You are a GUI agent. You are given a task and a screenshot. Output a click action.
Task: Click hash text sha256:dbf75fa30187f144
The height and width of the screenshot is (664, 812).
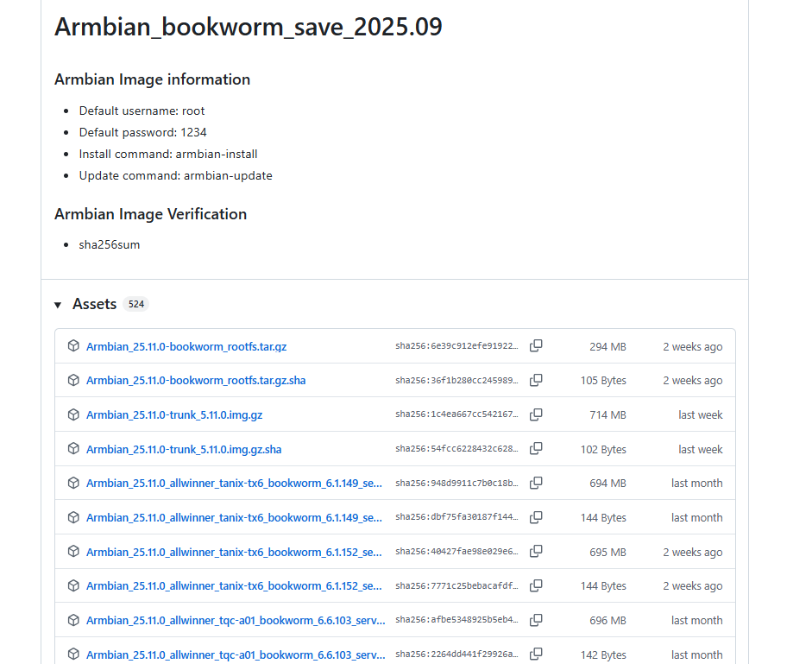point(456,517)
